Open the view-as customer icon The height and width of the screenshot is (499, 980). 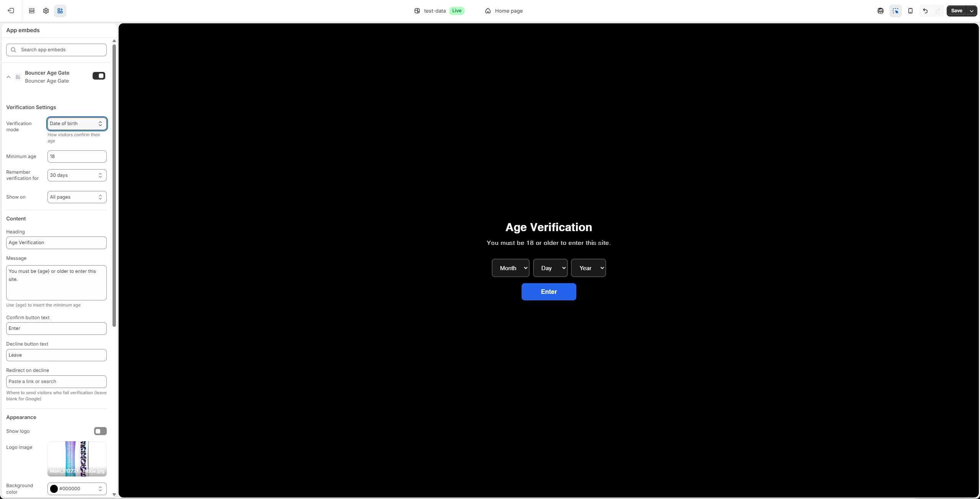click(x=881, y=11)
